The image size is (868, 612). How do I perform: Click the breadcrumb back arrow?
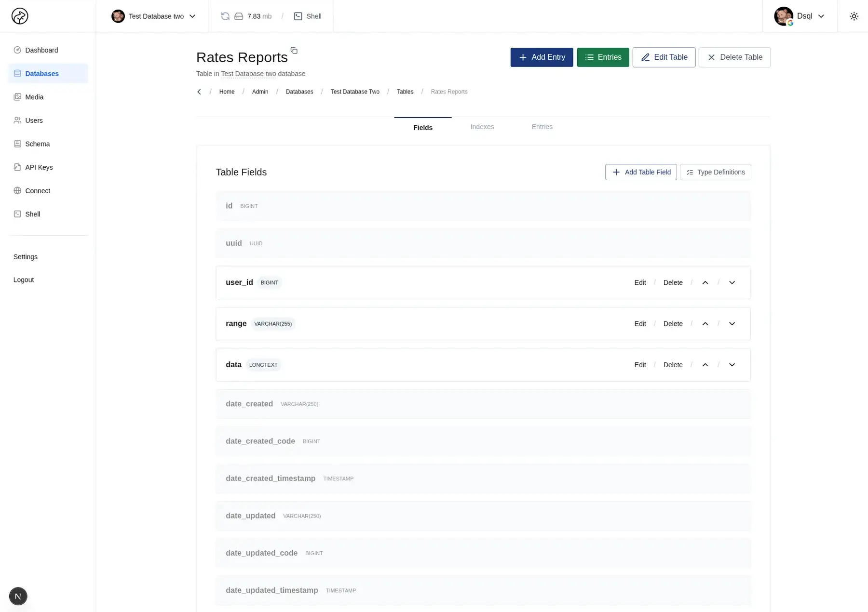[x=199, y=92]
